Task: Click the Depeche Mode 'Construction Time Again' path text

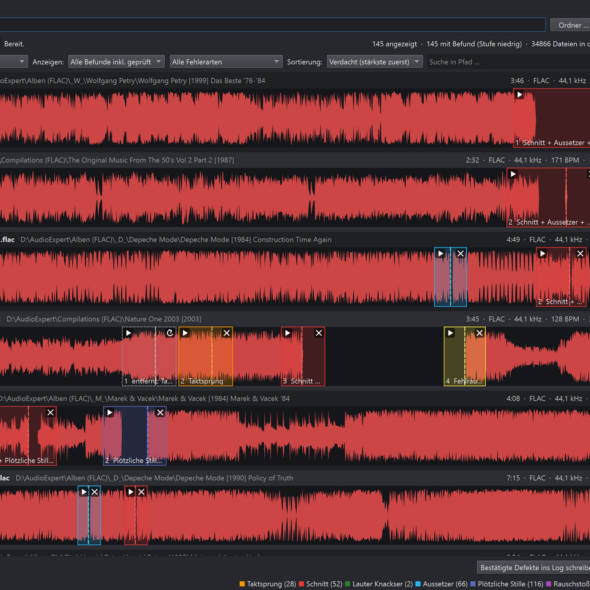Action: pos(176,239)
